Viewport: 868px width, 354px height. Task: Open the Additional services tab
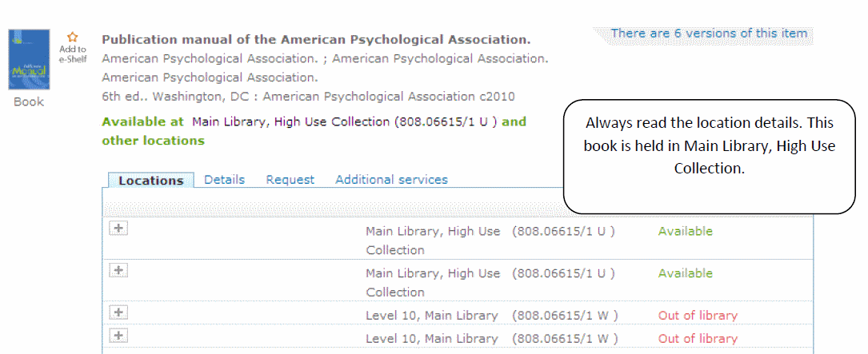391,180
